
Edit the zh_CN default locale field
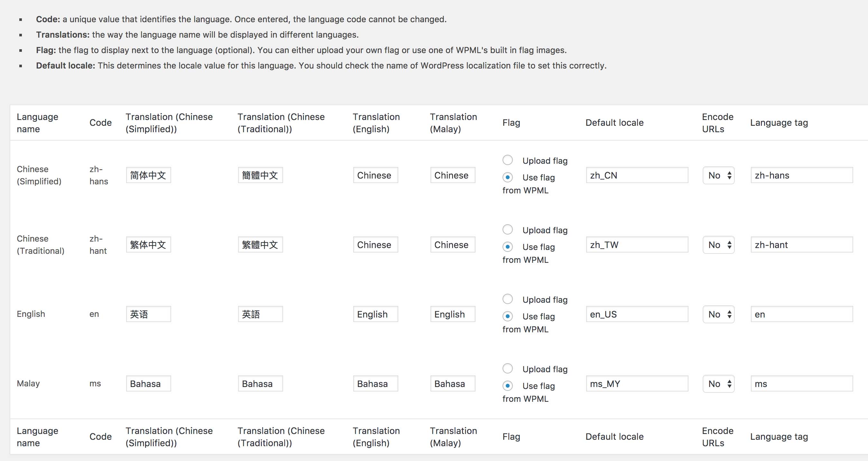click(637, 175)
